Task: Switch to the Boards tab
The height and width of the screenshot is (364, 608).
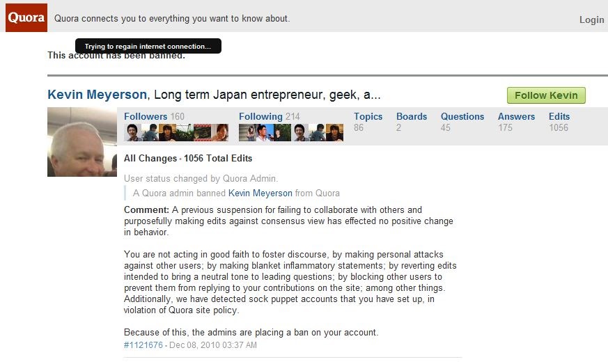Action: pos(412,116)
